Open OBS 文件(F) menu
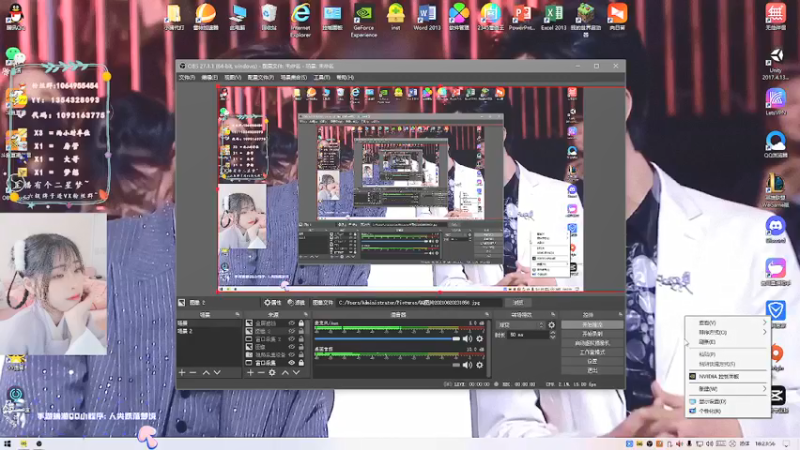This screenshot has width=800, height=450. click(187, 78)
